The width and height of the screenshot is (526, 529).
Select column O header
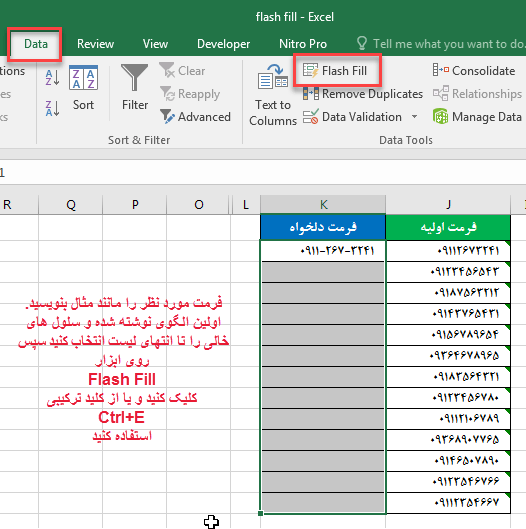199,204
